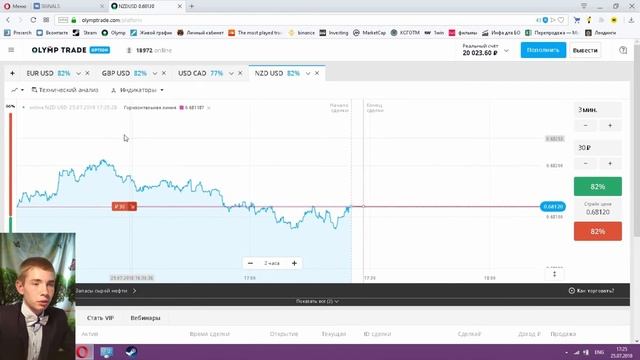Screen dimensions: 640x360
Task: Open the binance bookmark
Action: point(302,33)
